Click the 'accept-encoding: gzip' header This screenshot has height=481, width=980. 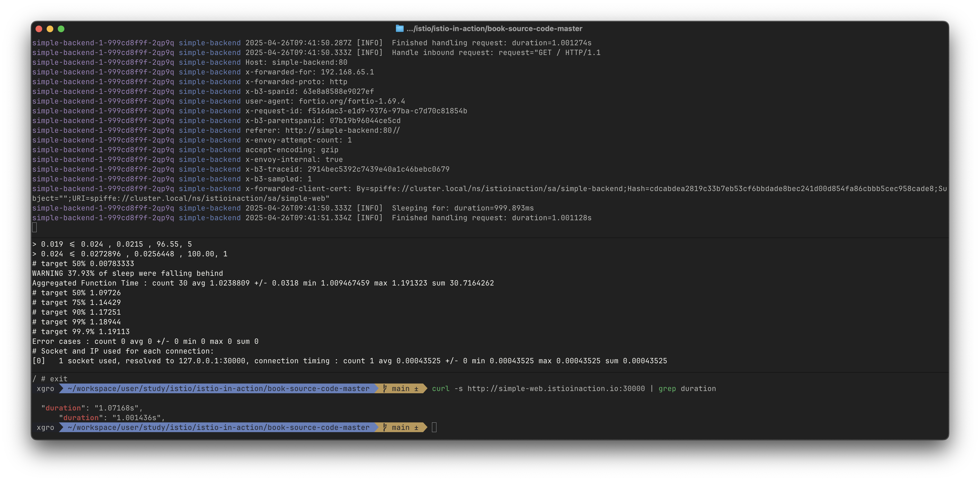(x=292, y=150)
